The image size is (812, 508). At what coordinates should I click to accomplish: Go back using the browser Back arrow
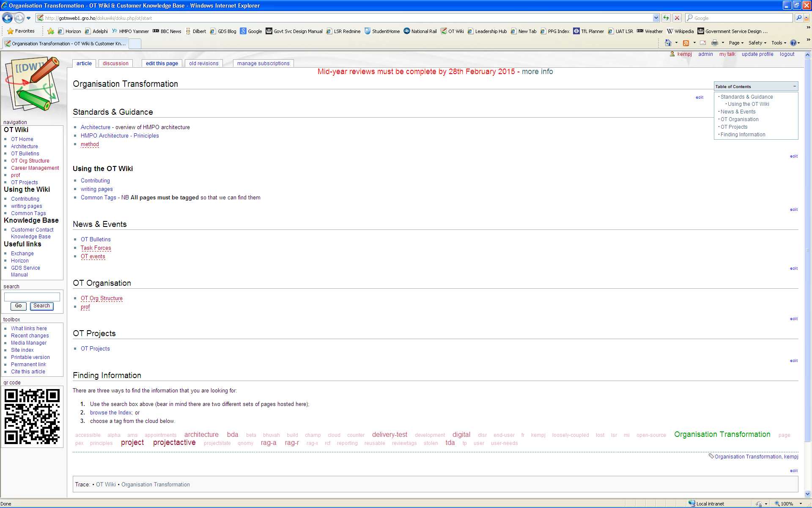click(7, 18)
